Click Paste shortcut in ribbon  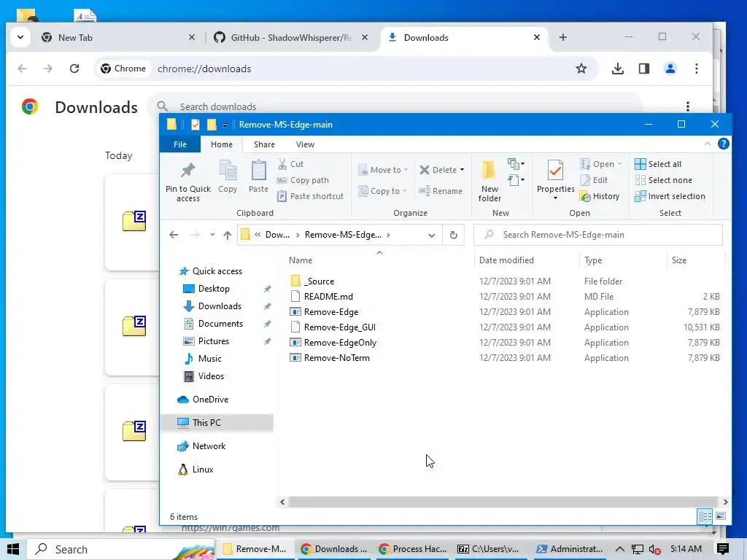310,196
